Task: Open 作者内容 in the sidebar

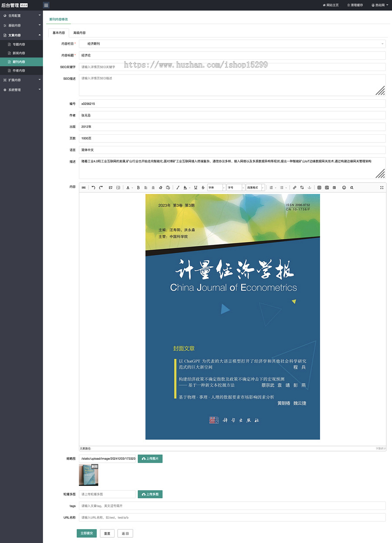Action: coord(21,71)
